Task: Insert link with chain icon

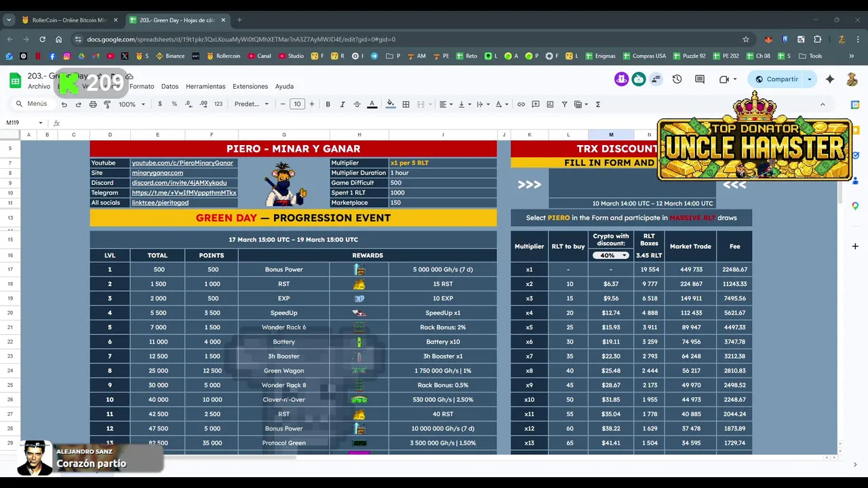Action: point(521,104)
